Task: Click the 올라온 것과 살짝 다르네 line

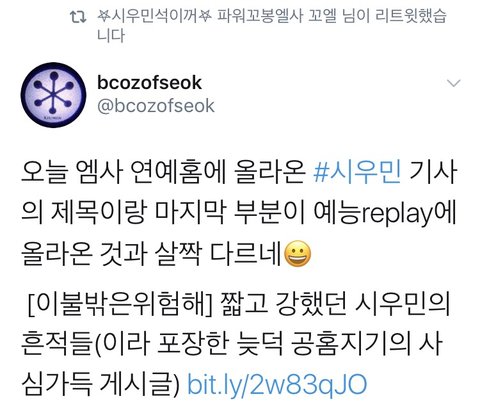Action: [152, 253]
